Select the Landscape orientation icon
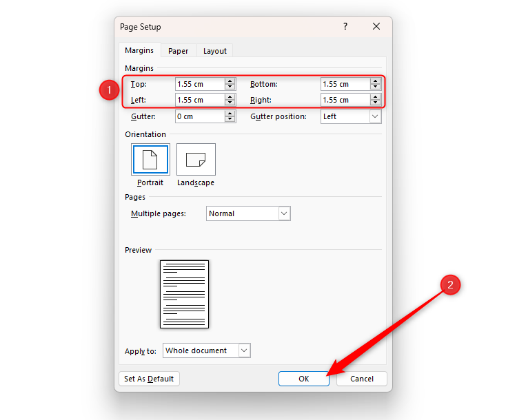This screenshot has height=420, width=517. tap(196, 160)
